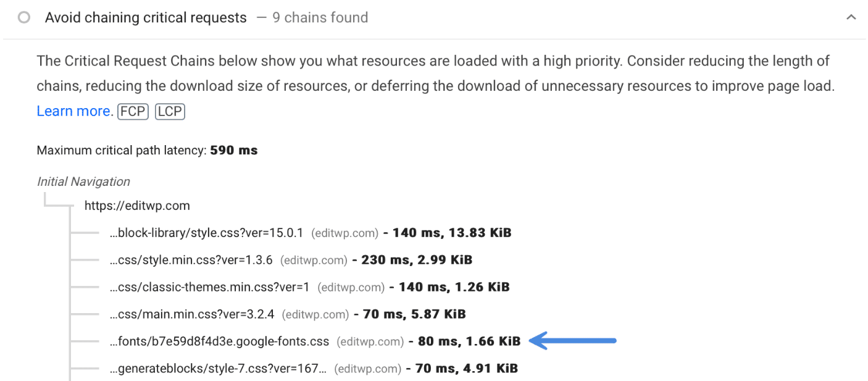868x381 pixels.
Task: Click the blue arrow pointing at google-fonts.css
Action: coord(572,341)
